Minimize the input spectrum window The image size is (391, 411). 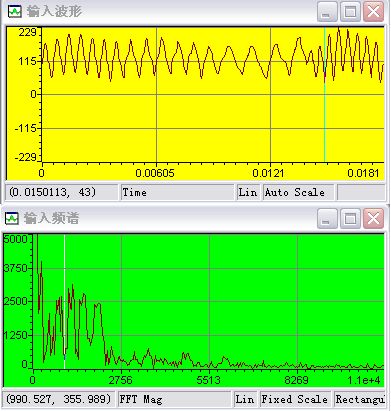click(x=327, y=219)
